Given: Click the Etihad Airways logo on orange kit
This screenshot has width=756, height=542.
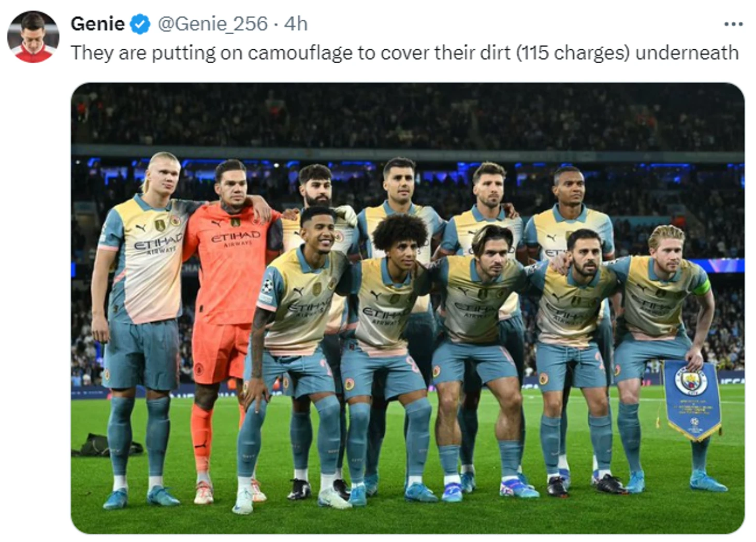Looking at the screenshot, I should tap(236, 239).
